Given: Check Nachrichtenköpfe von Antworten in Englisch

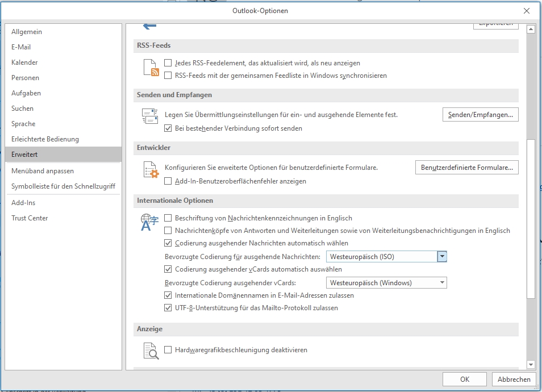Looking at the screenshot, I should click(x=168, y=231).
